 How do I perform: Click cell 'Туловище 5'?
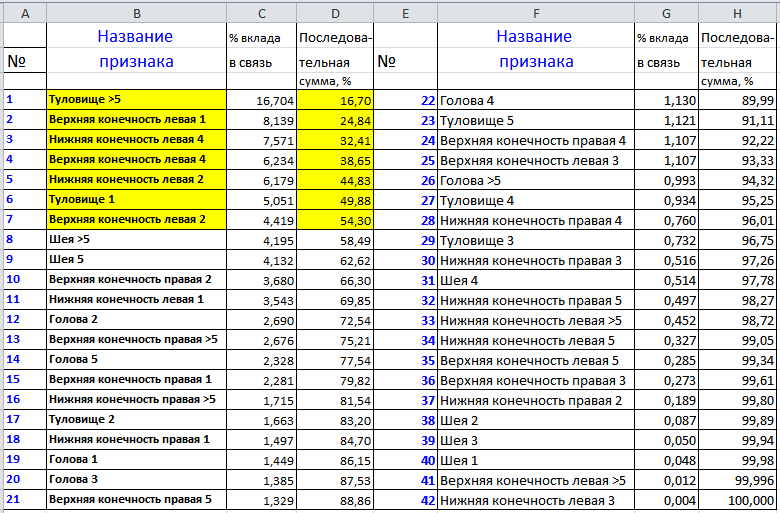pyautogui.click(x=536, y=120)
